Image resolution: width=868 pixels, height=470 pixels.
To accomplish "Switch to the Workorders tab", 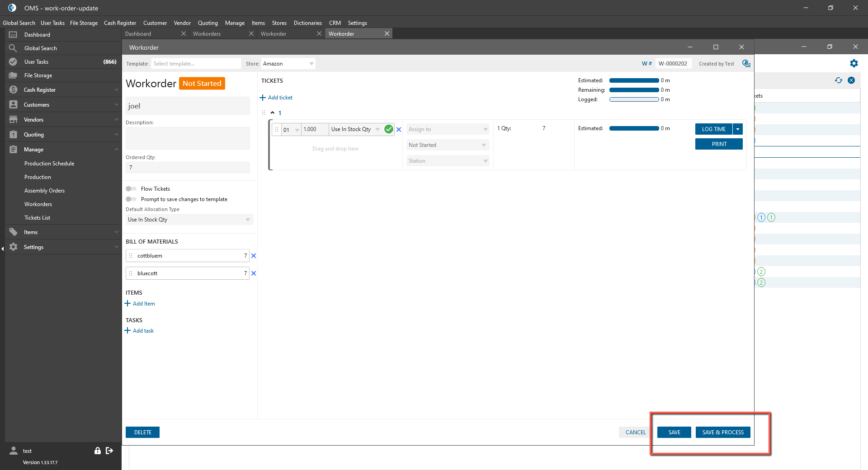I will click(x=207, y=34).
